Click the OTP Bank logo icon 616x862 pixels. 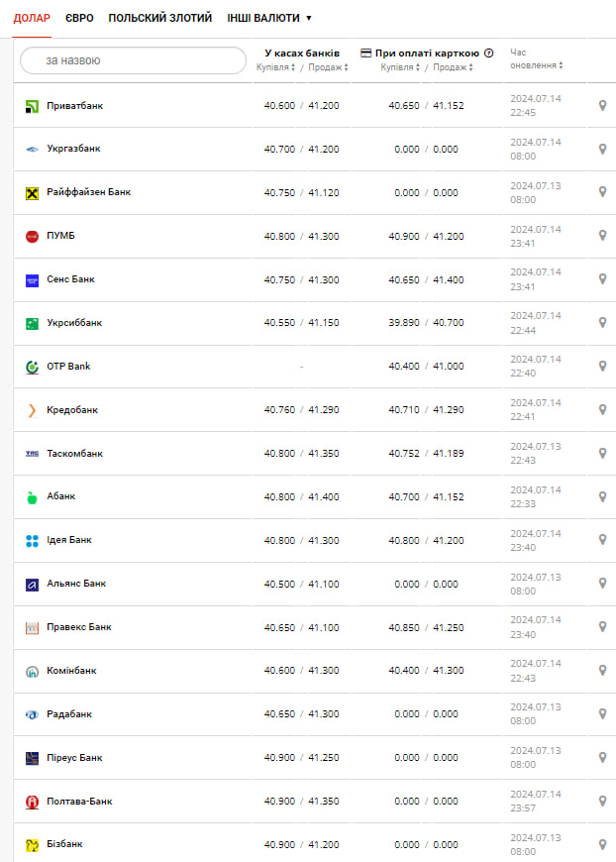[32, 367]
